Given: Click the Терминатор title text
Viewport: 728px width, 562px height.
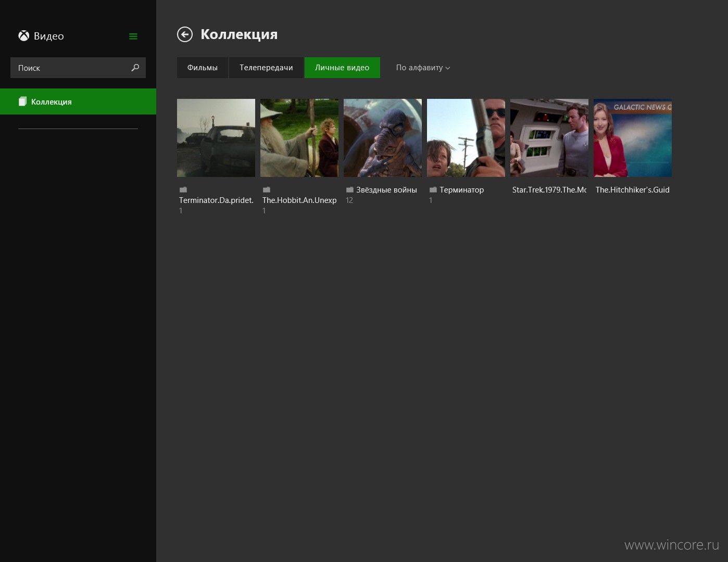Looking at the screenshot, I should tap(462, 190).
